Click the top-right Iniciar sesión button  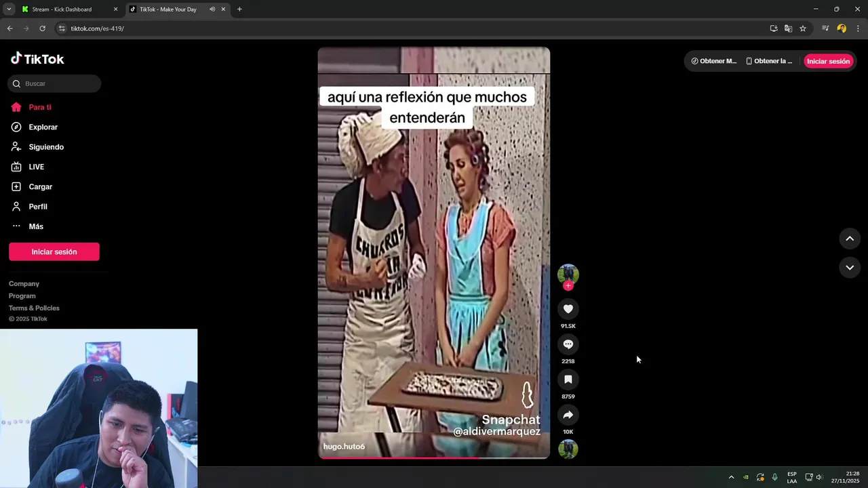tap(828, 61)
